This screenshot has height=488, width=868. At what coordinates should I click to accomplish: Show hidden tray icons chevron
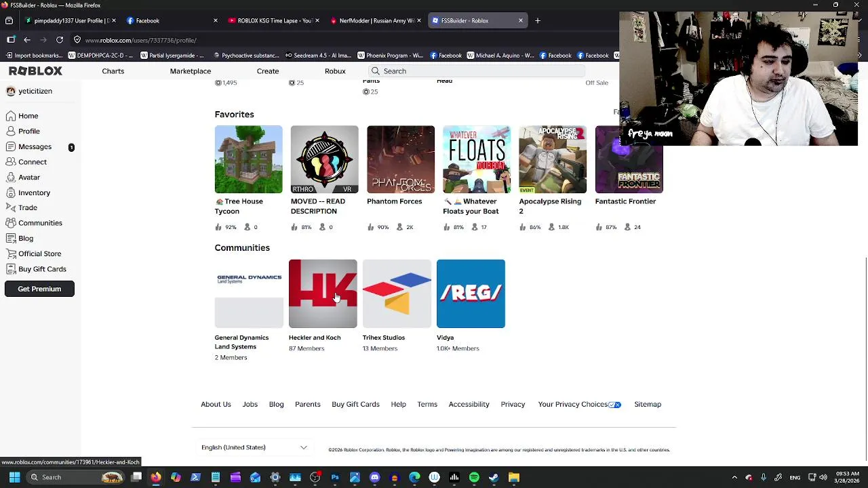click(x=734, y=477)
